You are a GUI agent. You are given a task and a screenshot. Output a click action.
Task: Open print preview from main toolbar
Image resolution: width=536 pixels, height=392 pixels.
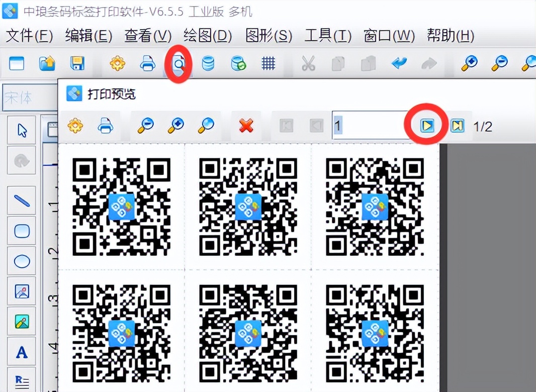tap(178, 64)
